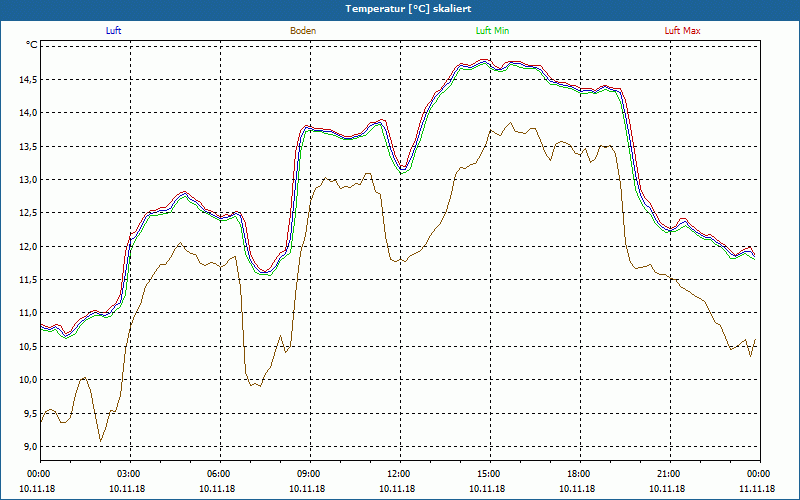Click the blue 'Luft' legend label
Screen dimensions: 800x500
click(x=113, y=31)
